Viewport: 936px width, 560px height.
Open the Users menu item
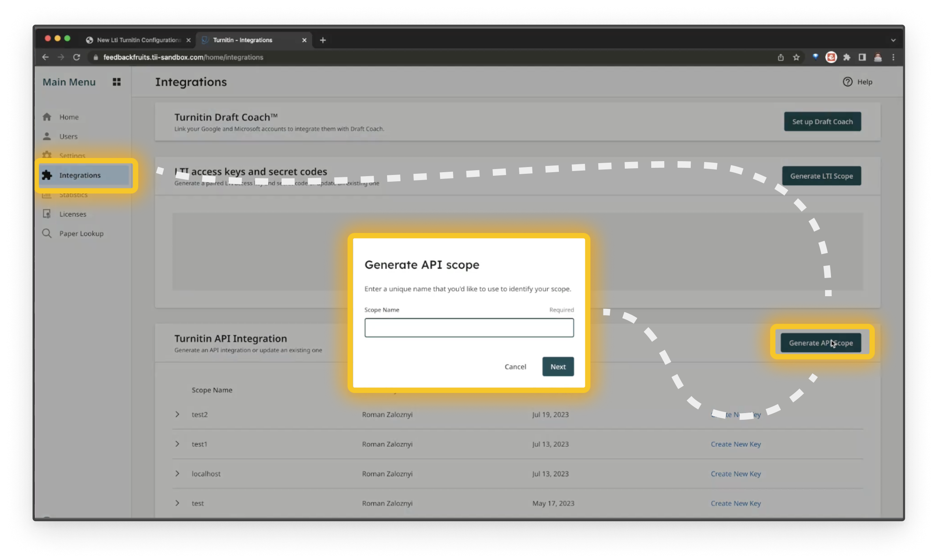[x=68, y=136]
